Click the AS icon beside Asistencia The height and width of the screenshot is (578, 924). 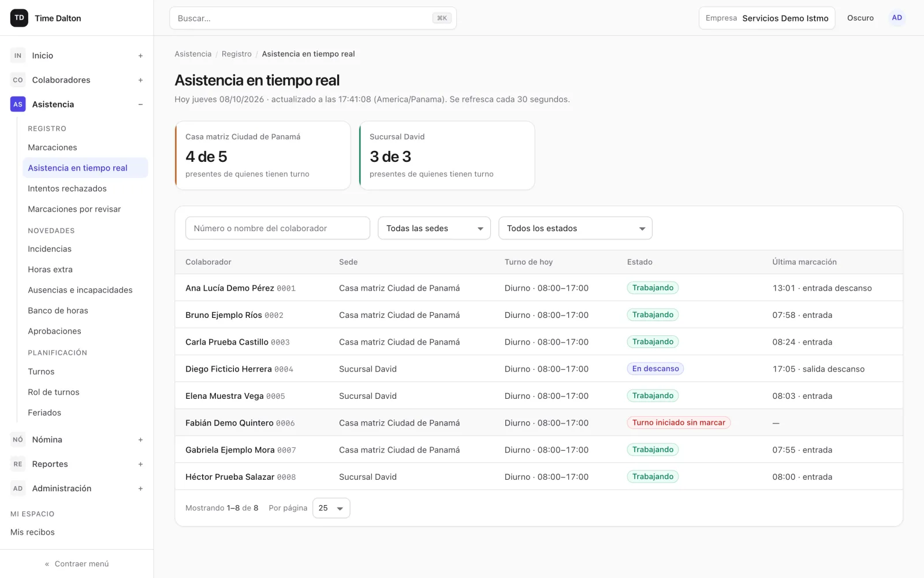pyautogui.click(x=18, y=104)
